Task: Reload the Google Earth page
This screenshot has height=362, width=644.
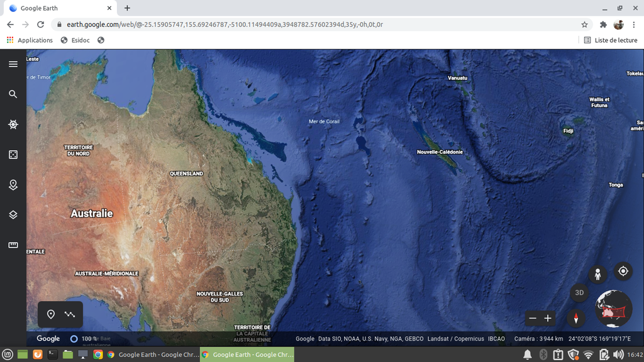Action: [x=41, y=25]
